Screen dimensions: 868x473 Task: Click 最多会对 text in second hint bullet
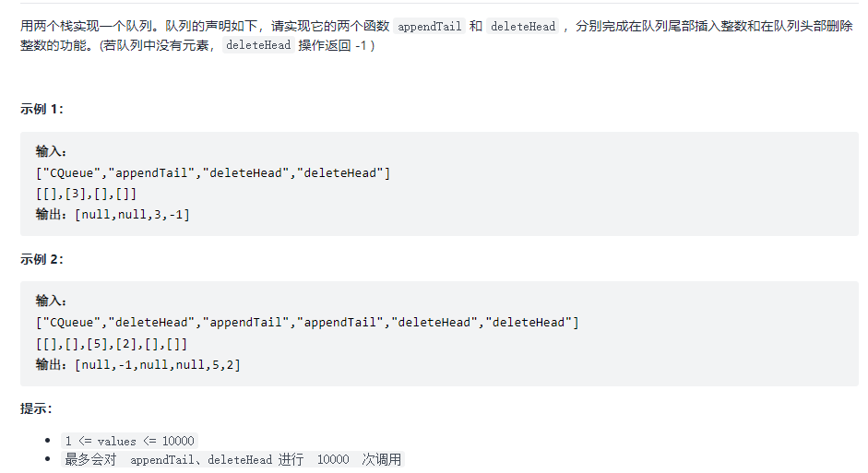pos(90,459)
